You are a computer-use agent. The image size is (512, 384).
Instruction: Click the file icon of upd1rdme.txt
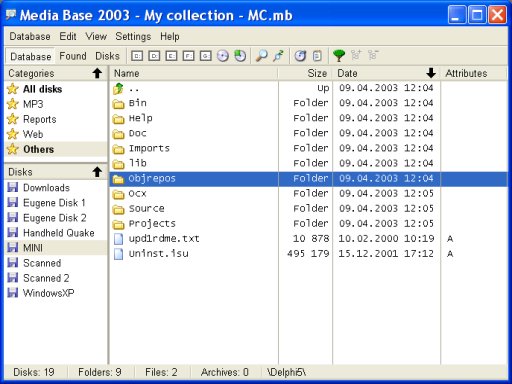pos(118,239)
